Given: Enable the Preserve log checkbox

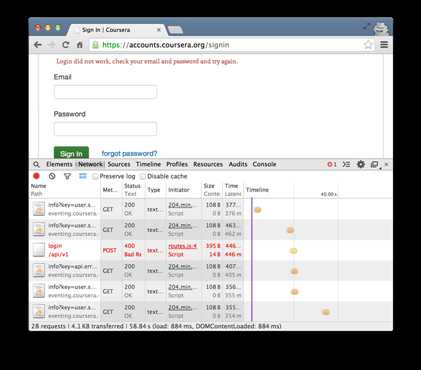Looking at the screenshot, I should point(95,176).
